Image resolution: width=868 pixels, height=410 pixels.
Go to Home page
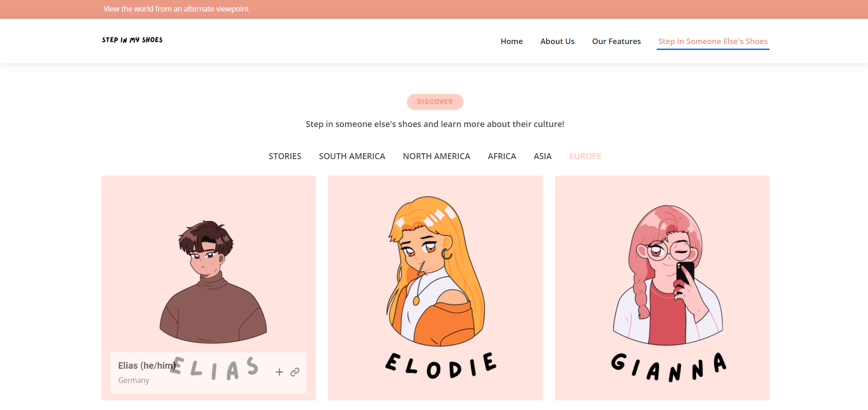(511, 41)
